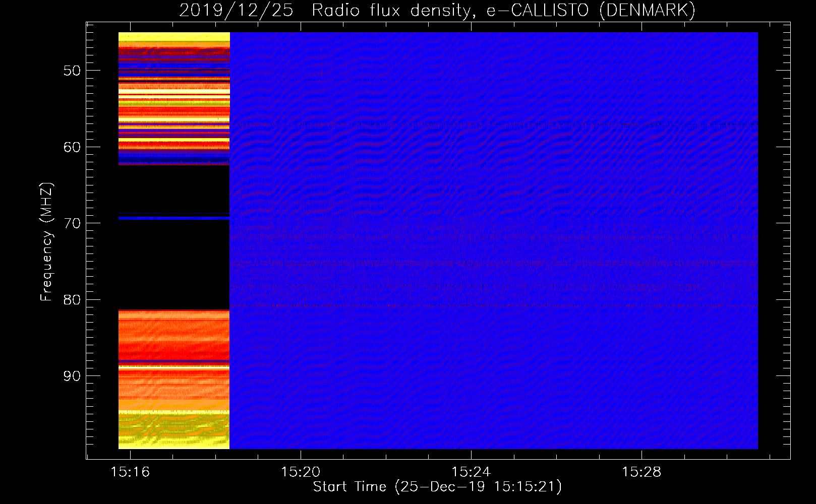Screen dimensions: 816x504
Task: Click the 15:20 time tick label
Action: pyautogui.click(x=301, y=472)
